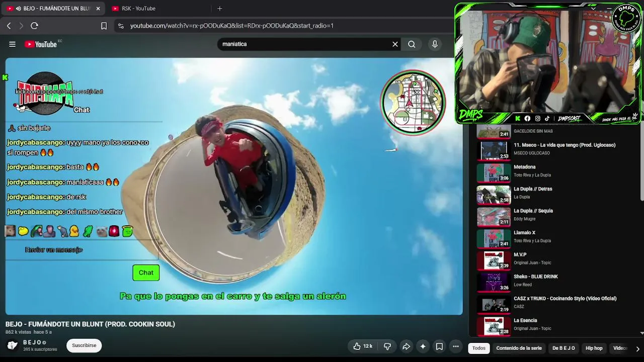Viewport: 644px width, 362px height.
Task: Open the Metadona video thumbnail
Action: tap(494, 173)
